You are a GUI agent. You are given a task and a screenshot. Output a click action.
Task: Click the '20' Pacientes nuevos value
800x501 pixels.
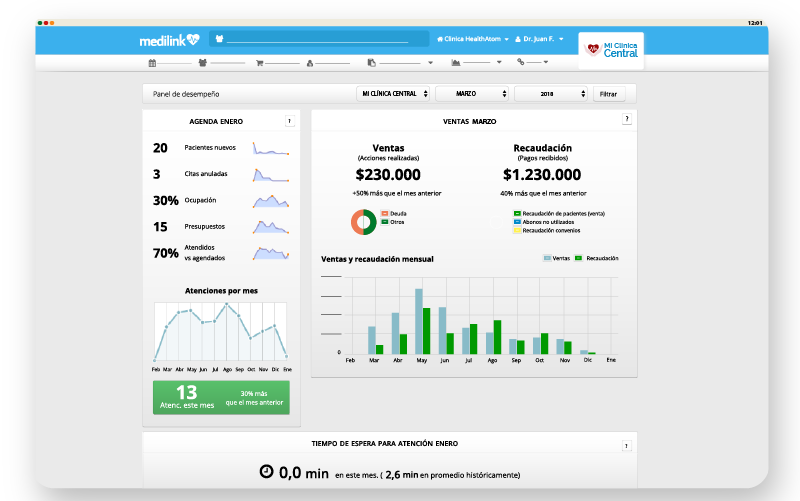(160, 148)
